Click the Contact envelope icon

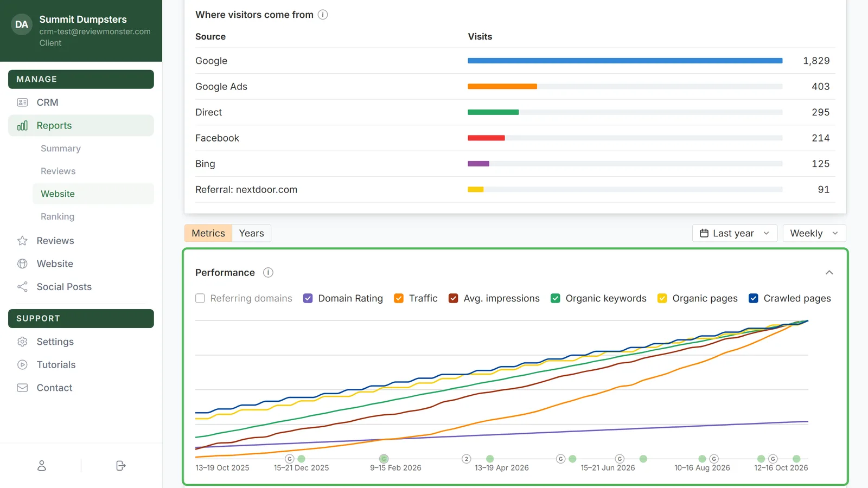click(22, 388)
